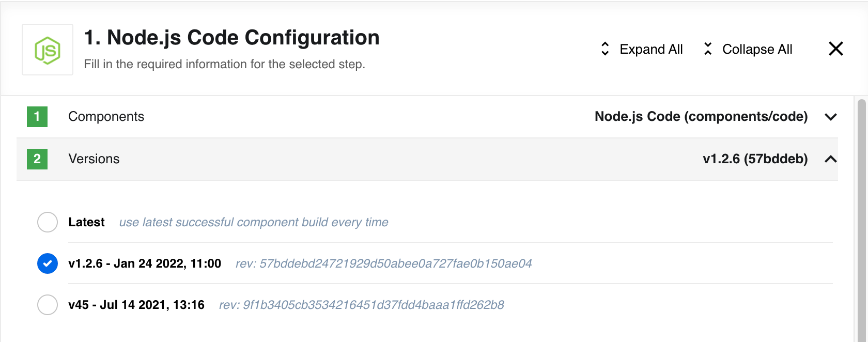
Task: Click the Components section header
Action: [427, 117]
